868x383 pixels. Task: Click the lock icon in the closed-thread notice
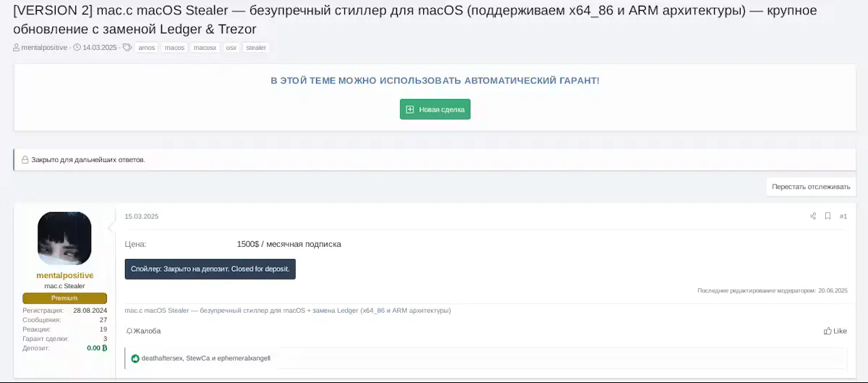25,160
